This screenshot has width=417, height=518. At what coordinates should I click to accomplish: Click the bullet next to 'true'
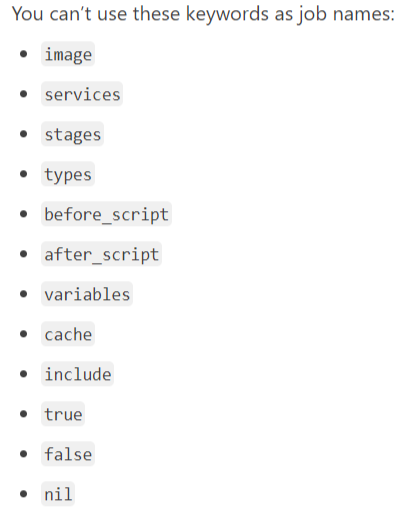pos(23,414)
